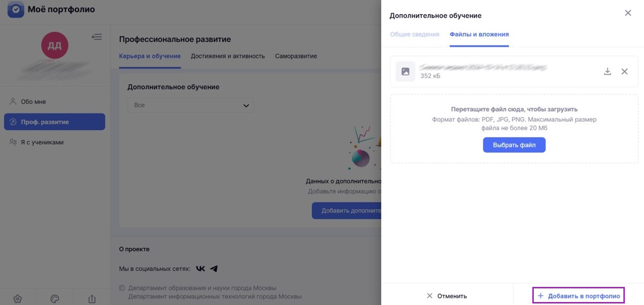Collapse the sidebar with the hamburger icon

96,36
